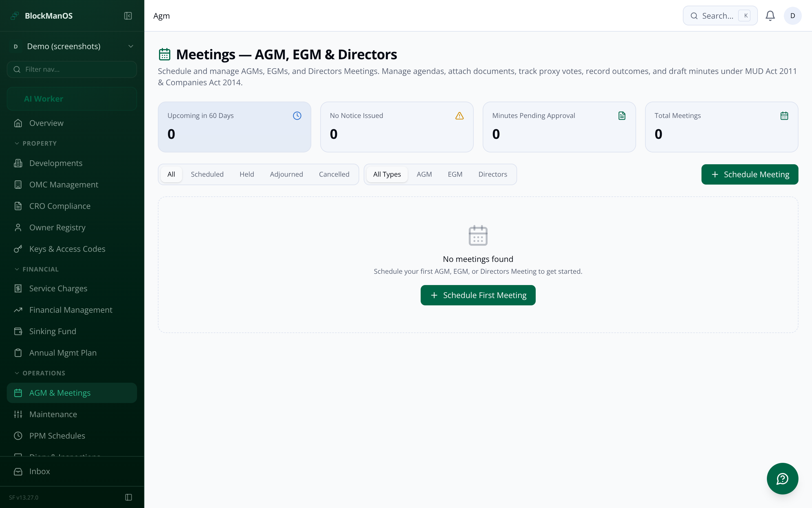Click the calendar icon beside page title
The width and height of the screenshot is (812, 508).
point(164,54)
